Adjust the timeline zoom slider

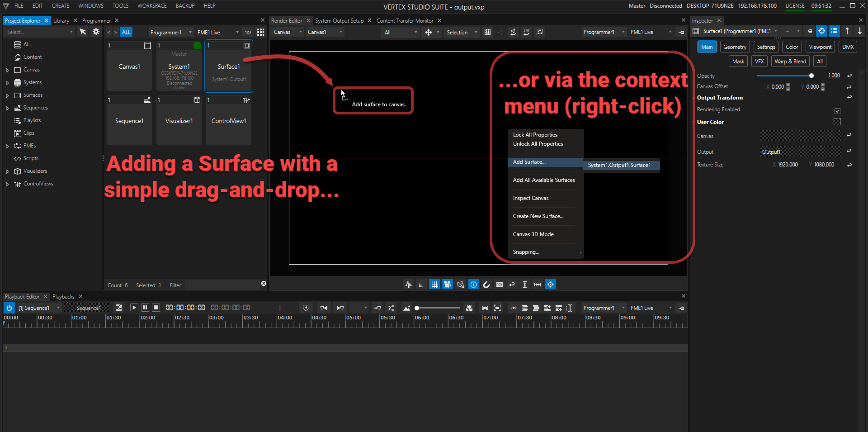[x=438, y=308]
